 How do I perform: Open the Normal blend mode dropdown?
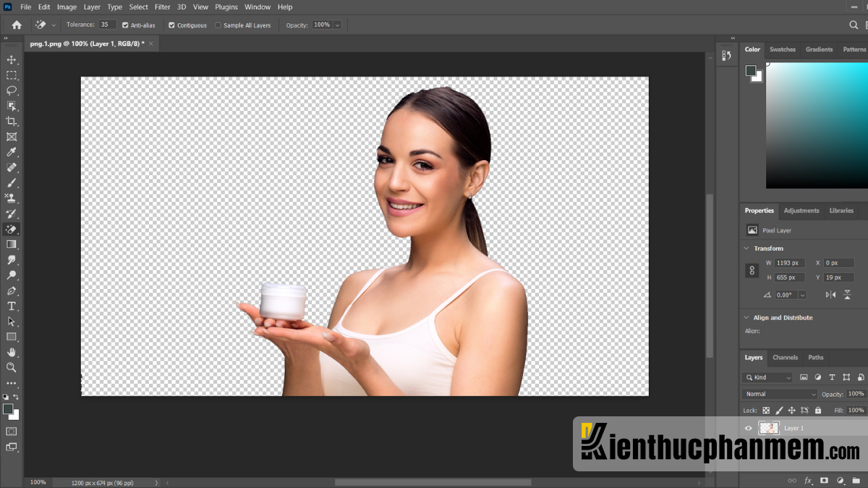780,394
